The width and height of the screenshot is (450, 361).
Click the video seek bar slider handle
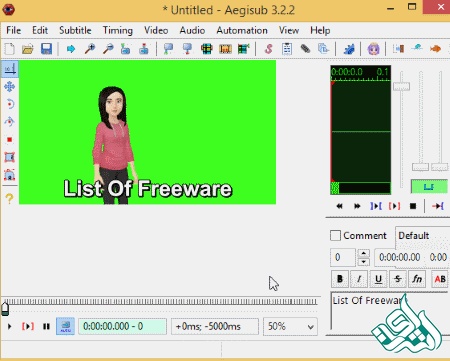point(5,309)
